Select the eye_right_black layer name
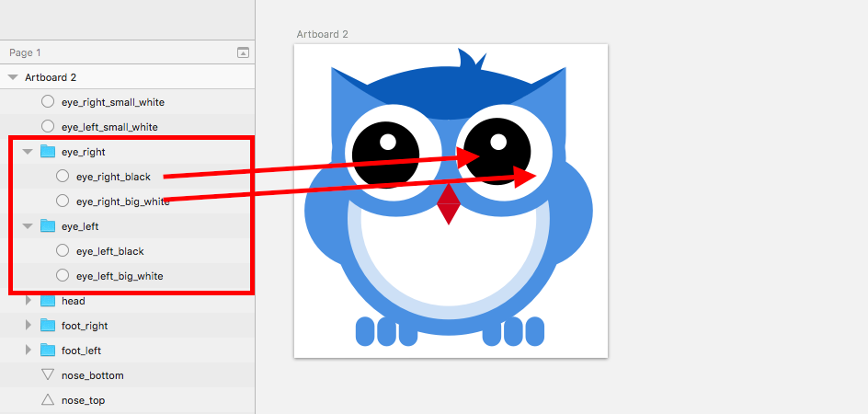Image resolution: width=868 pixels, height=414 pixels. click(x=113, y=177)
